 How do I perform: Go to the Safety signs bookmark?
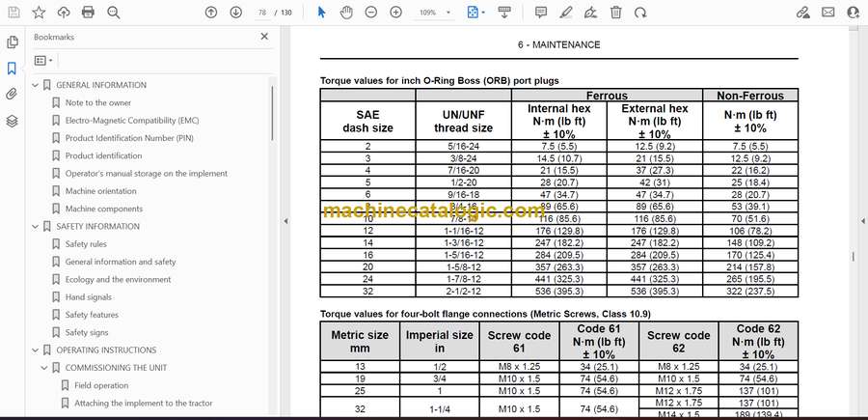point(87,332)
